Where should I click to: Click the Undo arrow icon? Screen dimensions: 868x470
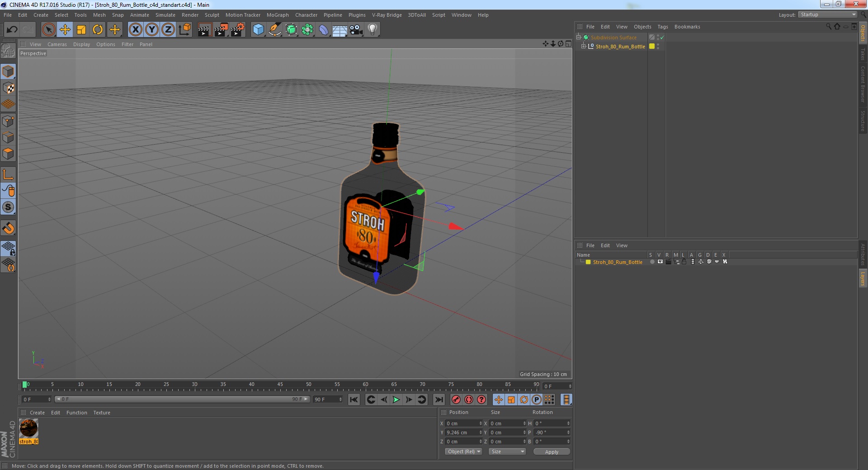(12, 30)
